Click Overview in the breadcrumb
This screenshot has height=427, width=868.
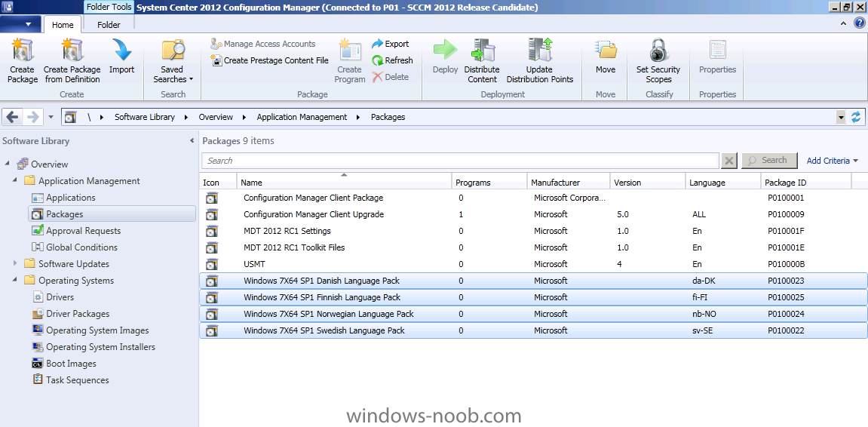point(216,117)
